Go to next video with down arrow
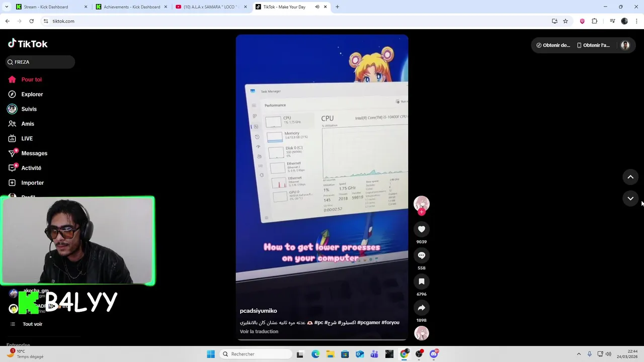Image resolution: width=644 pixels, height=362 pixels. coord(630,199)
